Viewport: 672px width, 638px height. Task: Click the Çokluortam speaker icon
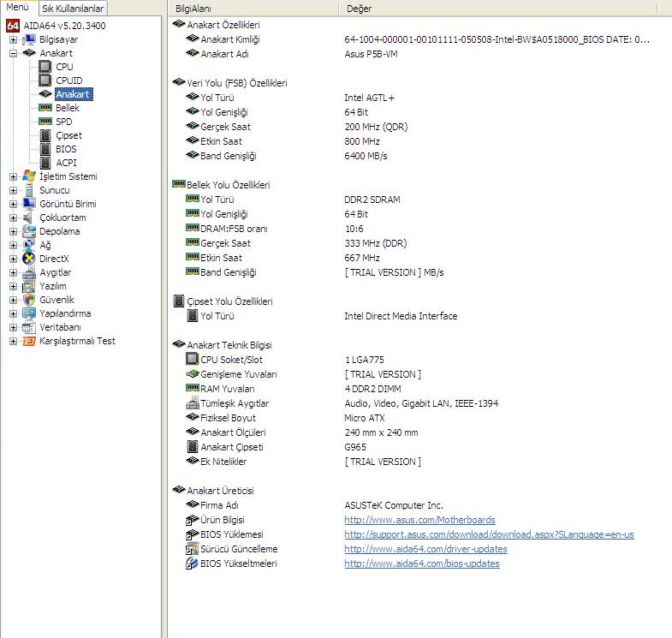click(29, 218)
